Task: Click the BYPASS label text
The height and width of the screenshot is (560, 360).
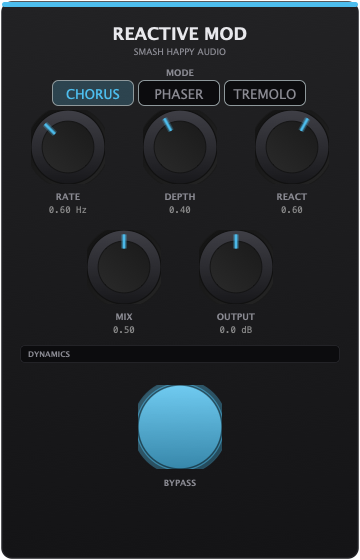Action: click(x=180, y=483)
